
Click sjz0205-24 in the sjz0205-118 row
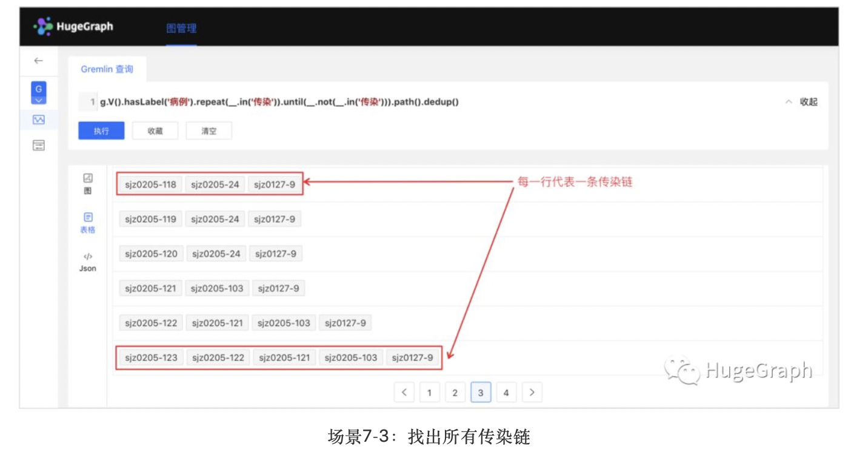(x=215, y=184)
